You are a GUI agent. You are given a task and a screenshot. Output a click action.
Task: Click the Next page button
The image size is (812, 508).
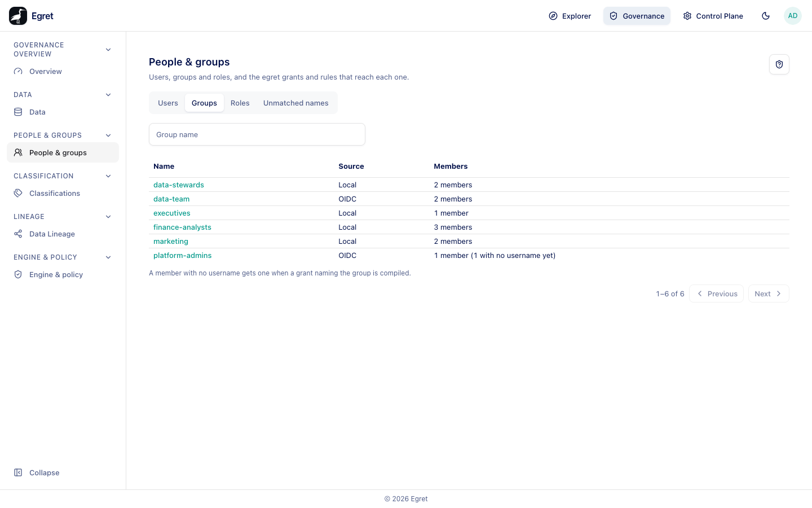(x=769, y=294)
